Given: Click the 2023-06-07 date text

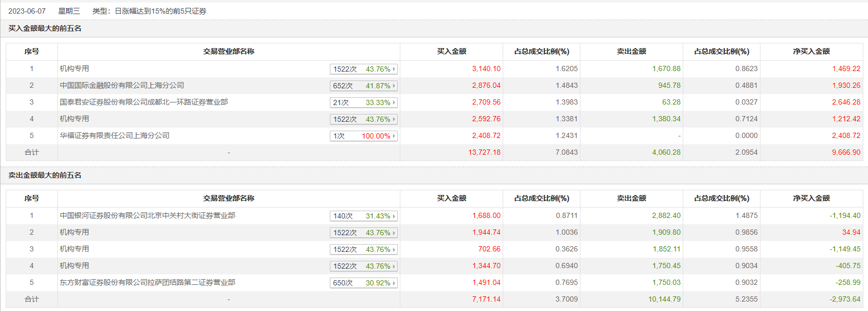Looking at the screenshot, I should 27,11.
